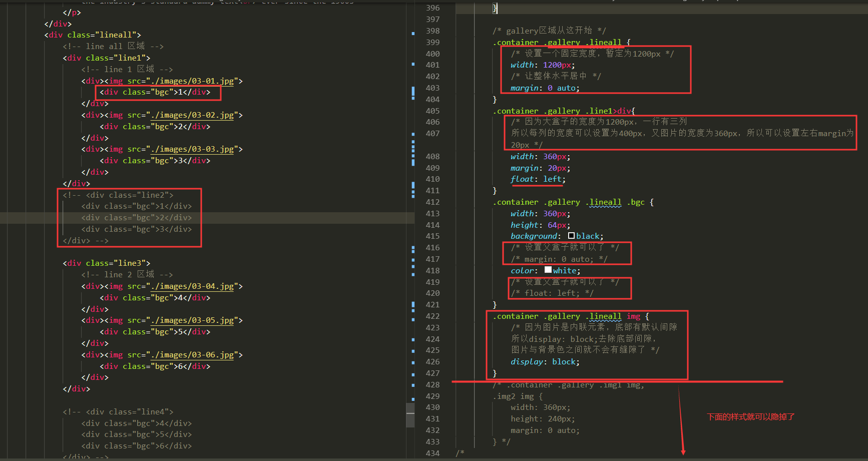Click line number 396 in the gutter
The width and height of the screenshot is (868, 461).
[432, 8]
